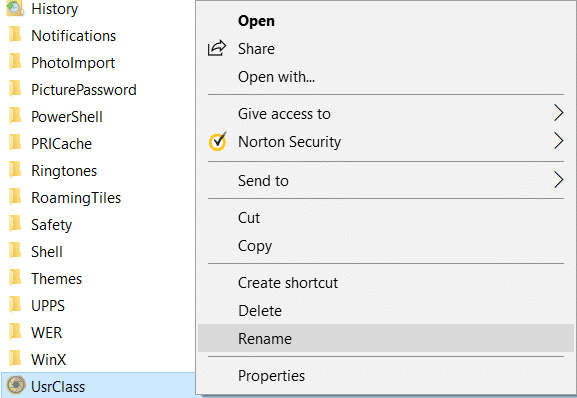Image resolution: width=577 pixels, height=398 pixels.
Task: Click the Ringtones folder icon
Action: (x=15, y=170)
